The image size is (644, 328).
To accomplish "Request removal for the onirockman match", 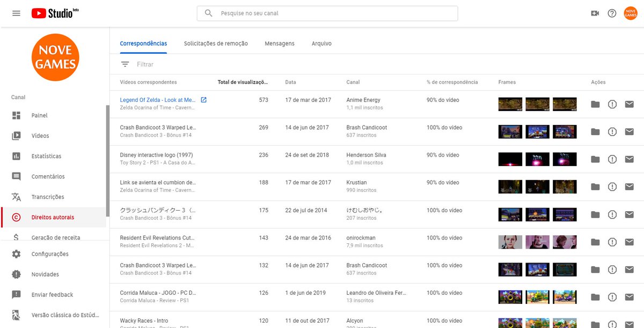I will (x=612, y=242).
